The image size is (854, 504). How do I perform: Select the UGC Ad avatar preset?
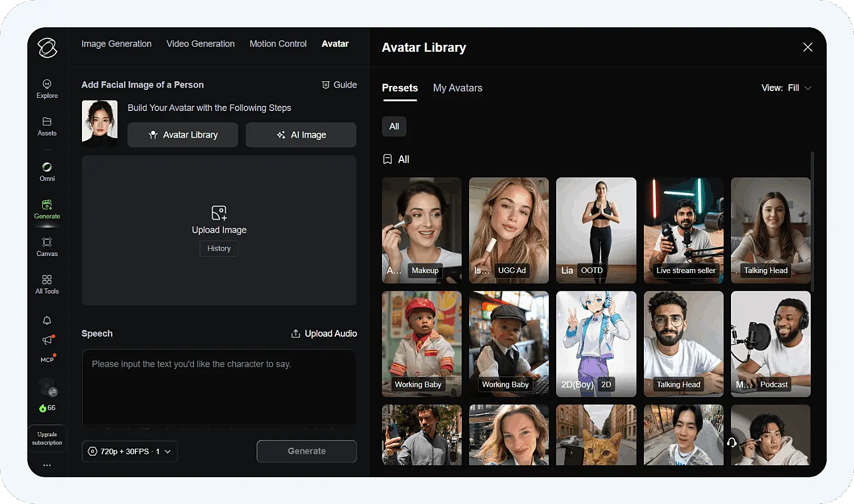[509, 230]
